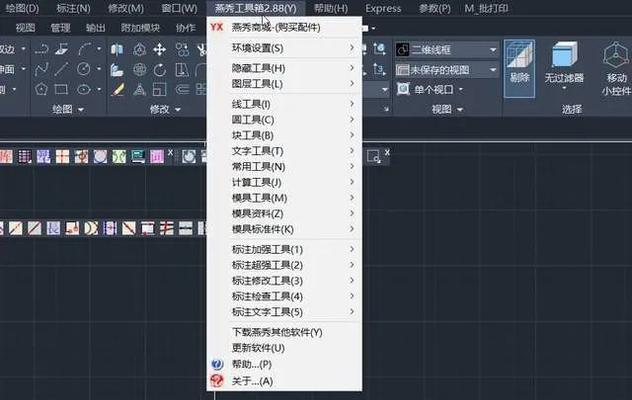This screenshot has height=400, width=632.
Task: Open the 文字工具(T) submenu
Action: (x=284, y=151)
